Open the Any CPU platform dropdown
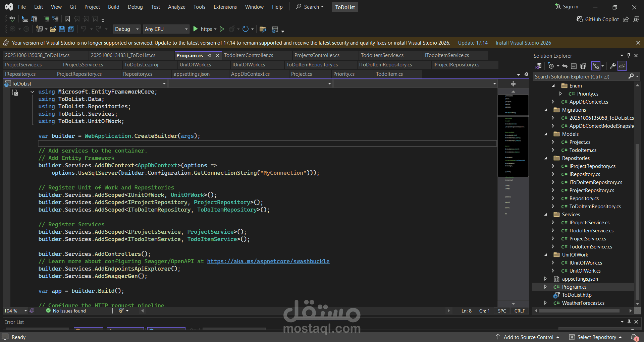The width and height of the screenshot is (644, 342). (166, 29)
